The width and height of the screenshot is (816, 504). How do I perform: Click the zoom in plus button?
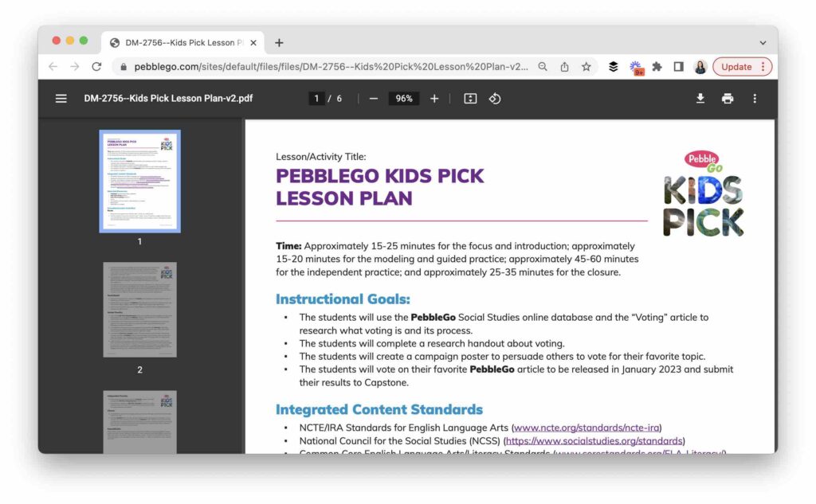(434, 99)
